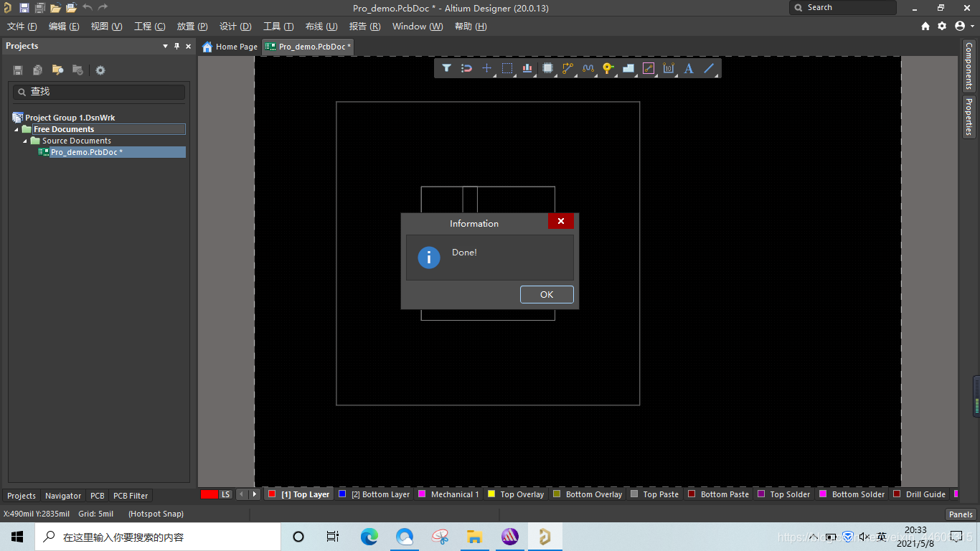
Task: Select the dashed rectangle selection tool
Action: tap(507, 68)
